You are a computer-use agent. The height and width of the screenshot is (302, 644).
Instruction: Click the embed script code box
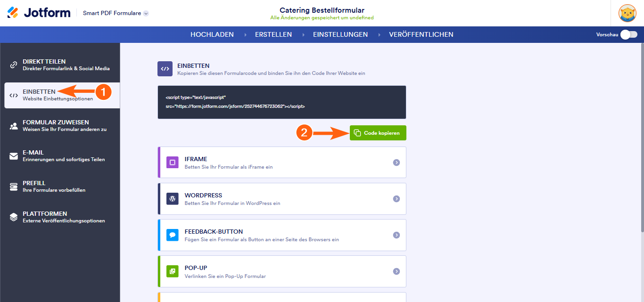pos(281,102)
